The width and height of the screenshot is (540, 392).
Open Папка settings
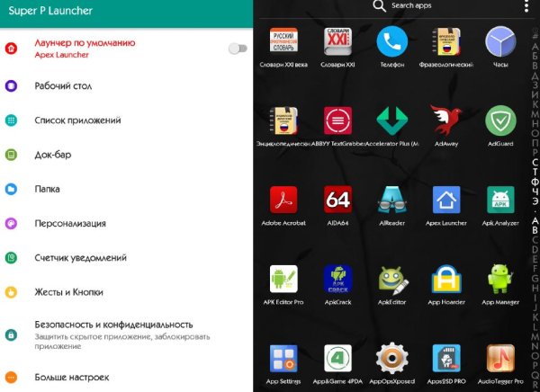pos(126,189)
